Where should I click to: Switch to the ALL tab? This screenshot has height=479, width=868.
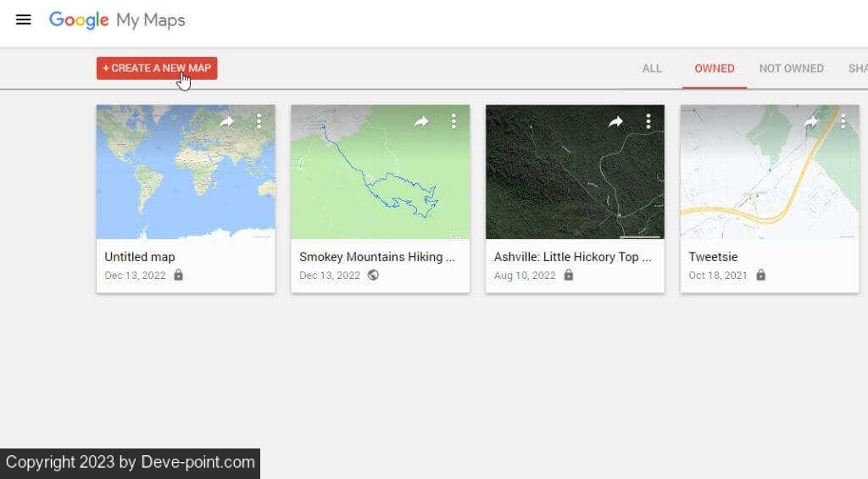[652, 69]
